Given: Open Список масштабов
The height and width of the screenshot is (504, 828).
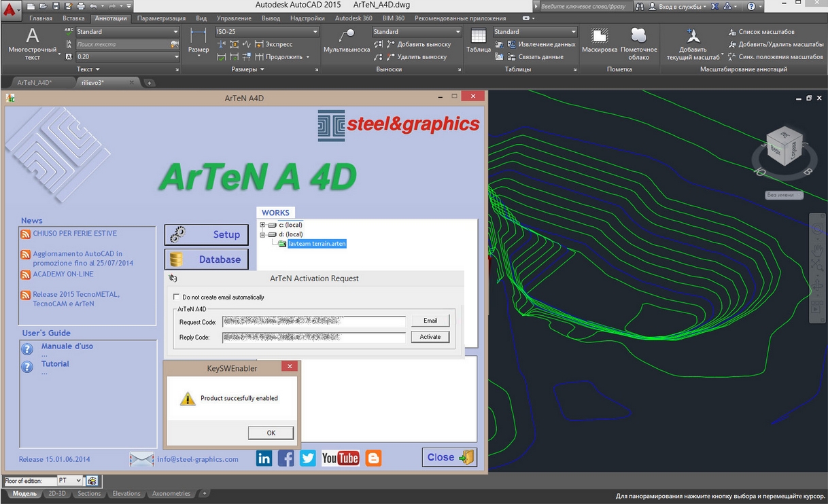Looking at the screenshot, I should click(x=761, y=32).
